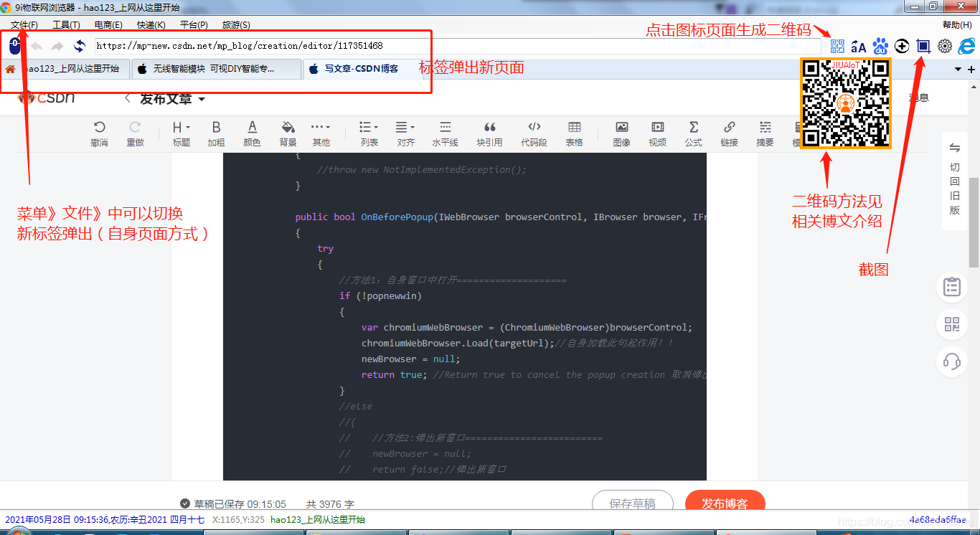Click the URL address bar
Screen dimensions: 980x535
tap(458, 46)
